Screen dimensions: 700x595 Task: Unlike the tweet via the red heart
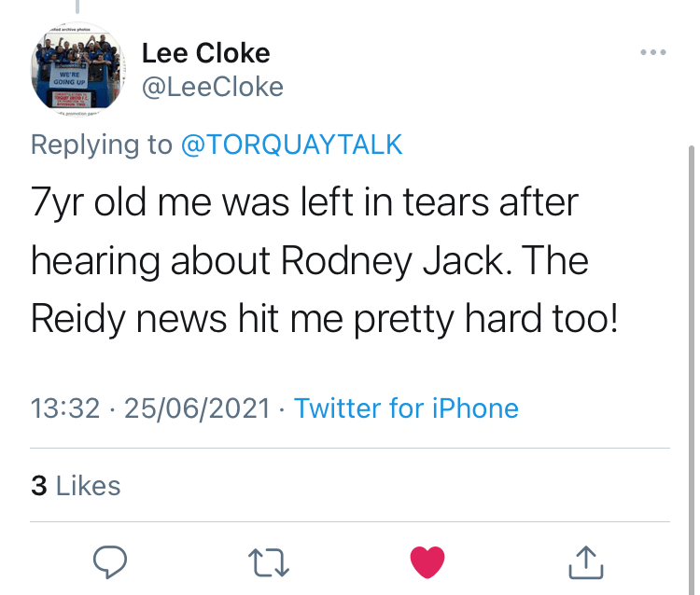(427, 560)
